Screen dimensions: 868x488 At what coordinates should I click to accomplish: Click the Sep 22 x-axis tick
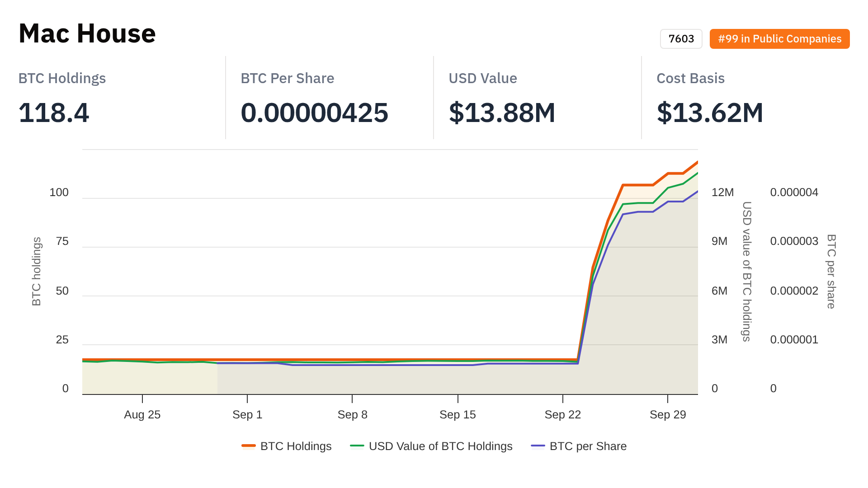point(562,414)
